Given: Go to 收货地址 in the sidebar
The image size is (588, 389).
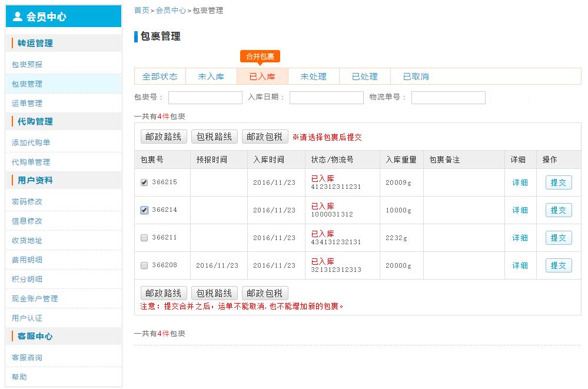Looking at the screenshot, I should [27, 241].
